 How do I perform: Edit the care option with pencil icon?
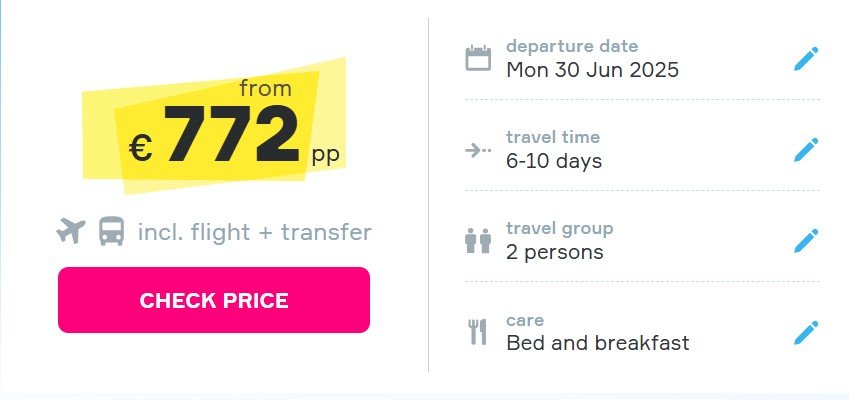point(806,332)
